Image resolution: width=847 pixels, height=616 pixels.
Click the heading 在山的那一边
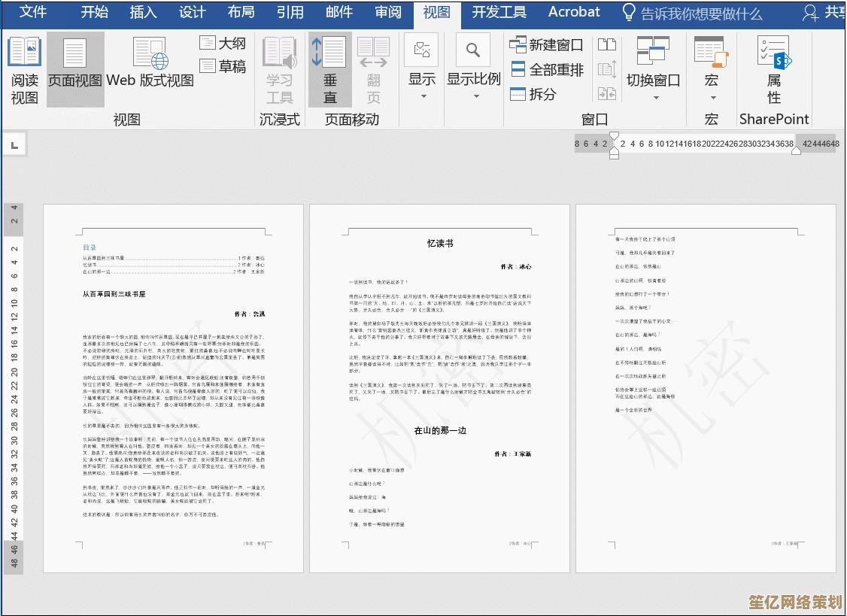pos(440,431)
